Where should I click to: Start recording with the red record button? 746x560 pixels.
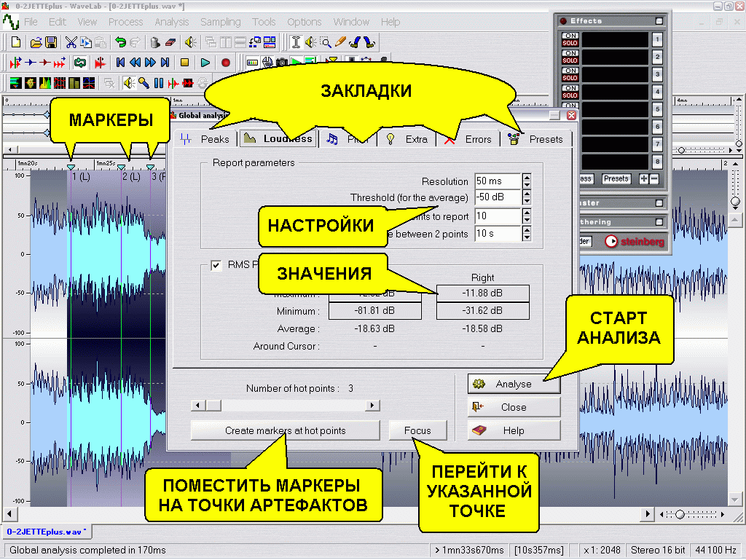(226, 63)
